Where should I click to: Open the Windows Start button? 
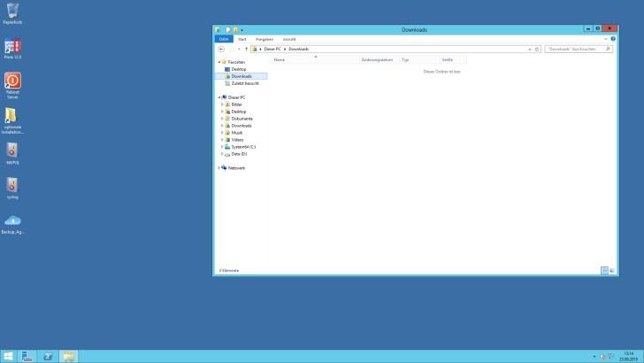tap(8, 357)
